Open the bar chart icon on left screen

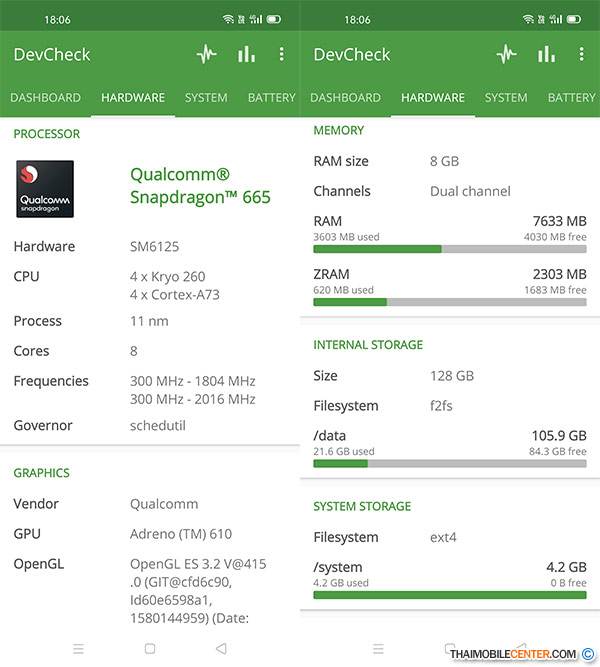246,55
